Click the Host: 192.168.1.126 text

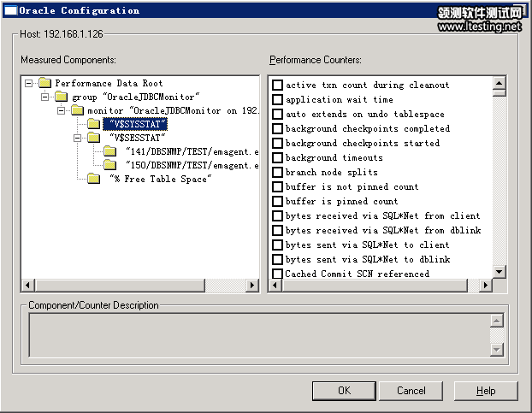pos(61,34)
